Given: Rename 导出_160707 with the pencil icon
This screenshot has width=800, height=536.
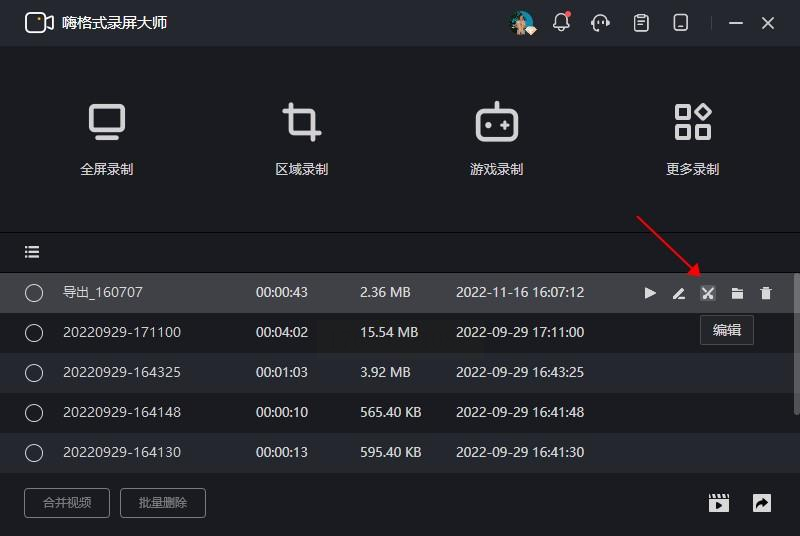Looking at the screenshot, I should [679, 293].
